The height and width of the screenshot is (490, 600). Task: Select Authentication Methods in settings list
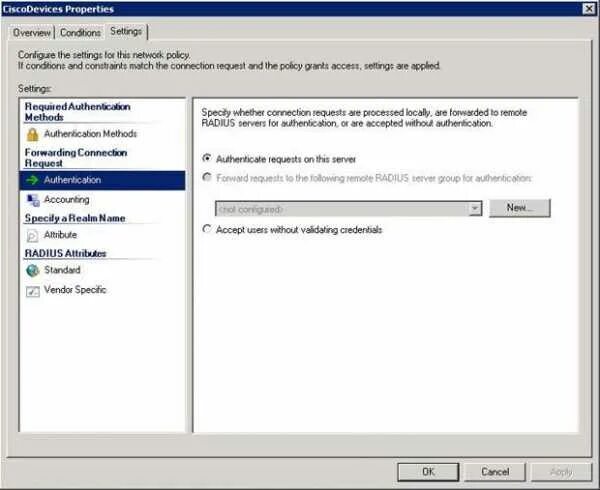(90, 134)
